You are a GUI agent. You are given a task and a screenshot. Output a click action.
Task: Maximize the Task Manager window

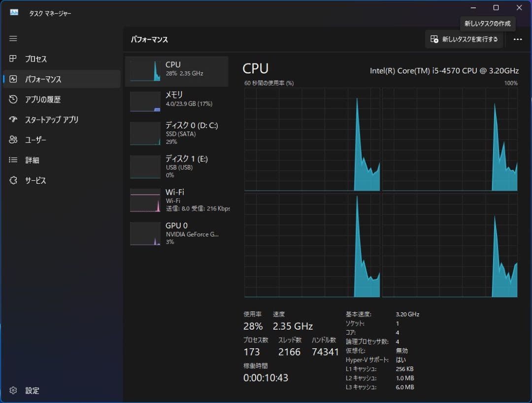496,8
